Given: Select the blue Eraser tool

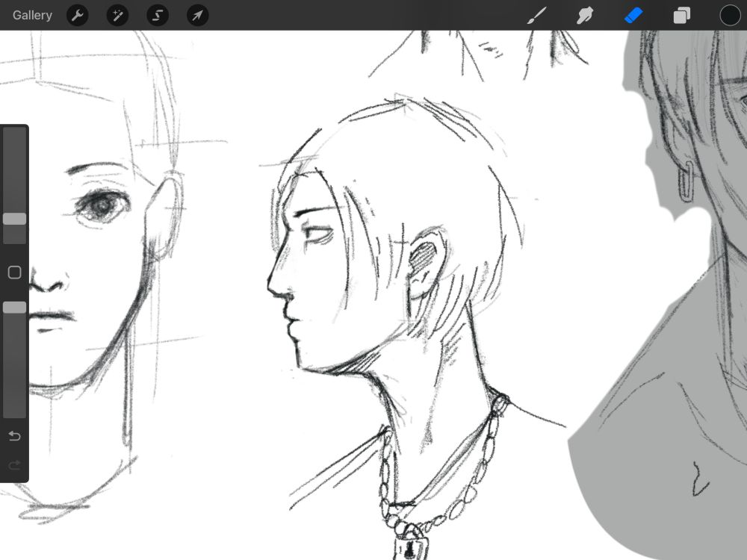Looking at the screenshot, I should click(x=633, y=15).
